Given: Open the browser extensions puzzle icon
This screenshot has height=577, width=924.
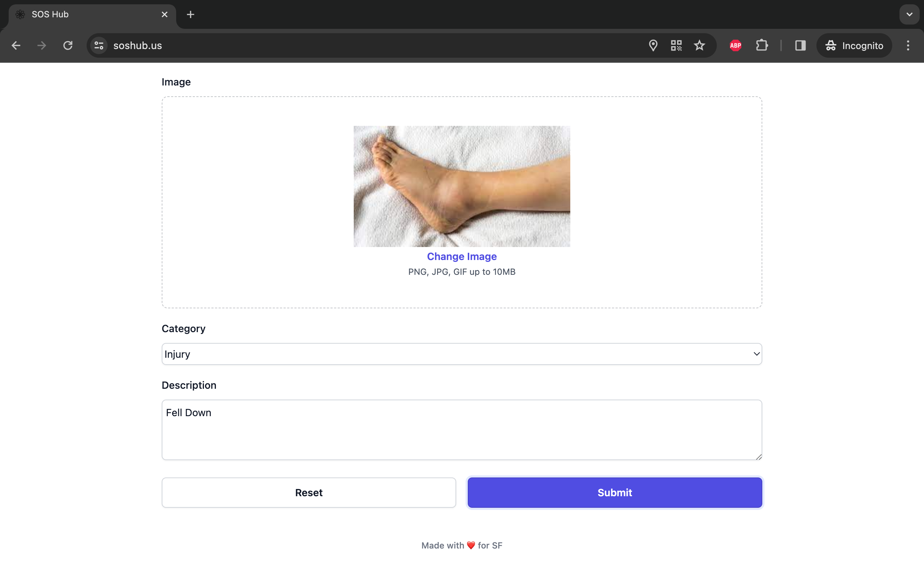Looking at the screenshot, I should [x=762, y=45].
